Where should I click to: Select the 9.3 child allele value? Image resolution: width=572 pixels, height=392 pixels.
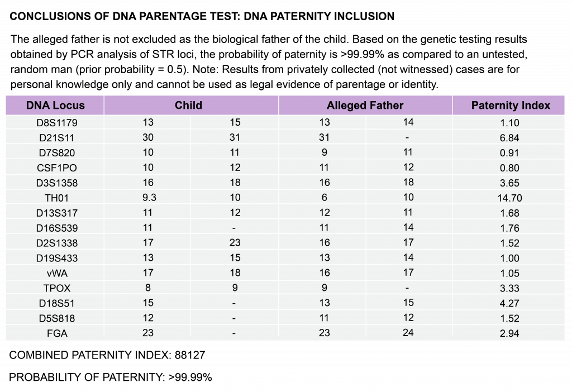(149, 198)
